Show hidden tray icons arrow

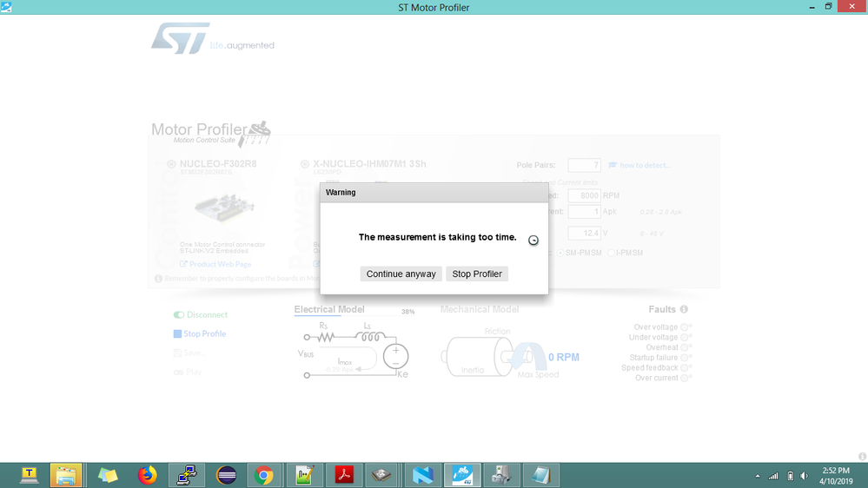758,476
